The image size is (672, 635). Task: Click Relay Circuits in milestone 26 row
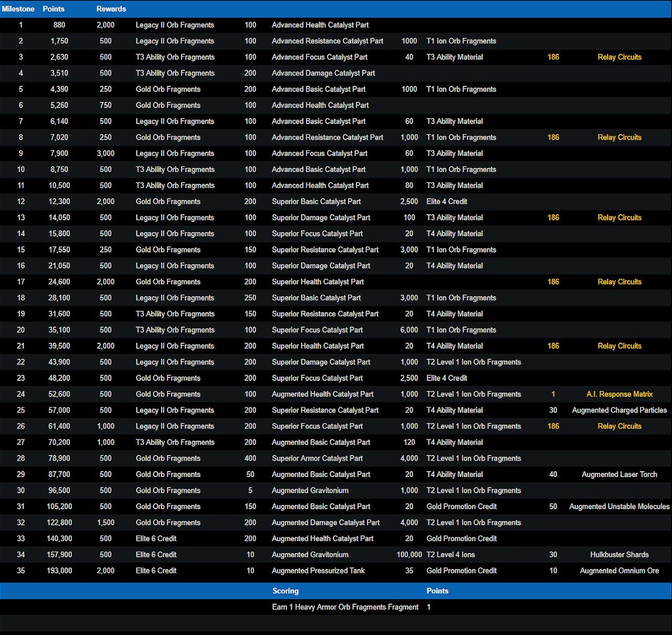619,426
